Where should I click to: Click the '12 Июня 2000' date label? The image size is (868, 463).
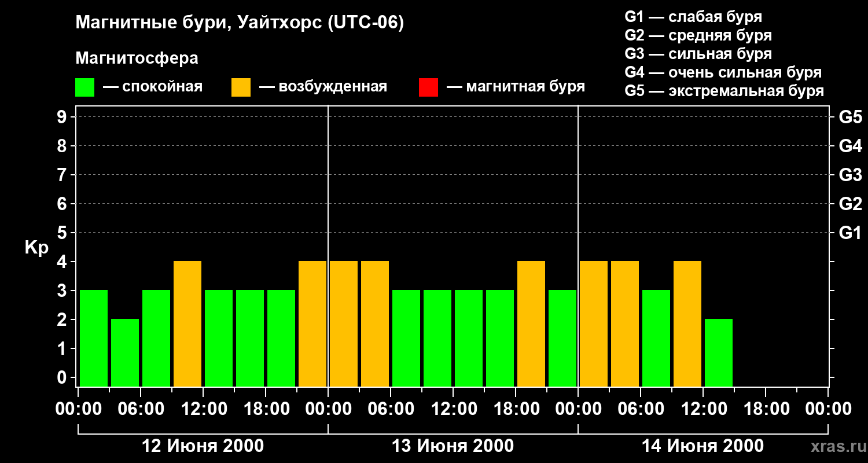click(203, 446)
